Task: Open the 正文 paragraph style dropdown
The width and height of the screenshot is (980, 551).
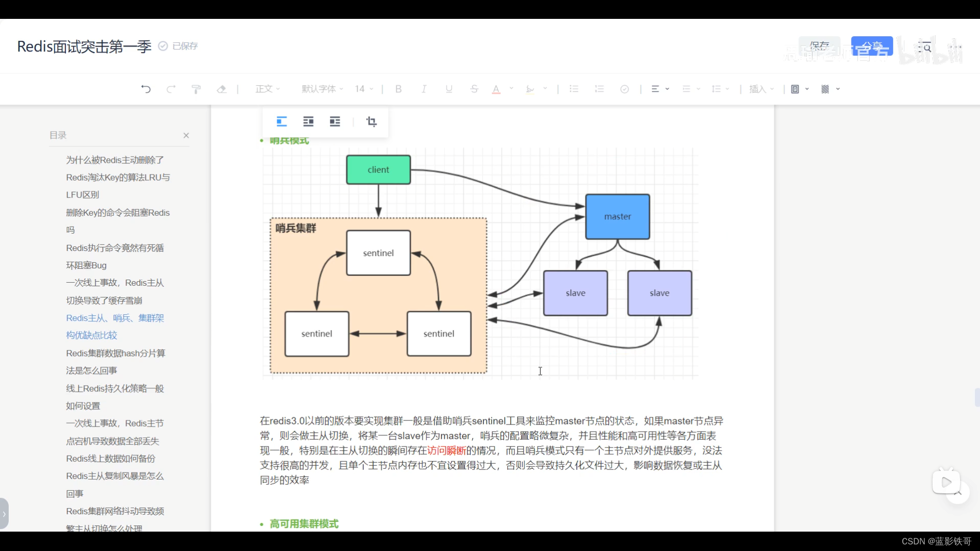Action: pos(268,89)
